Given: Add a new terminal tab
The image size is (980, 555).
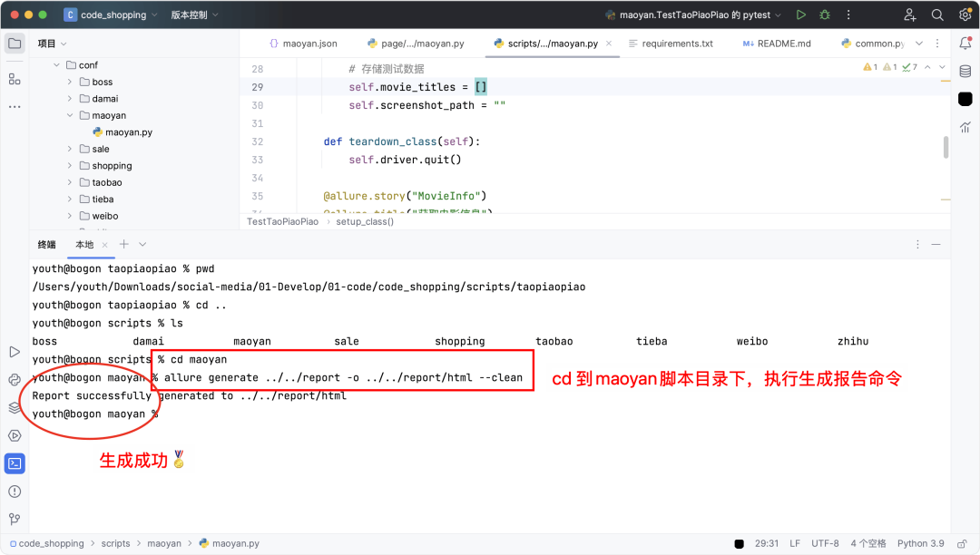Looking at the screenshot, I should click(x=123, y=244).
